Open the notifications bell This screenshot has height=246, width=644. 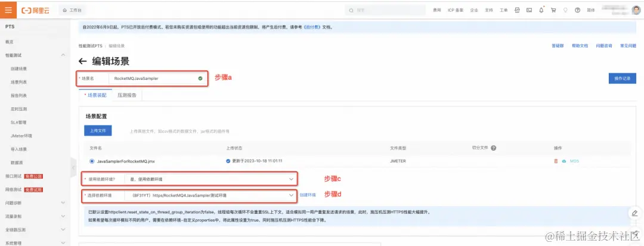coord(541,10)
